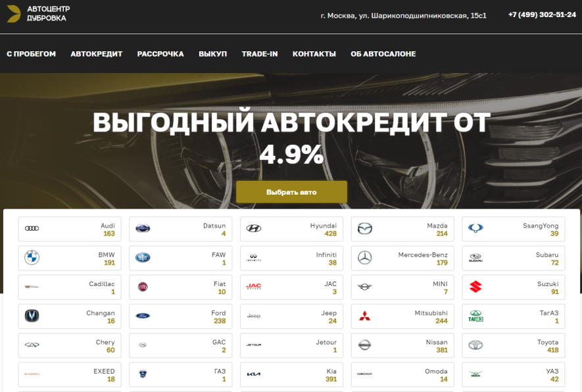Click the Omoda logo icon

[x=364, y=374]
